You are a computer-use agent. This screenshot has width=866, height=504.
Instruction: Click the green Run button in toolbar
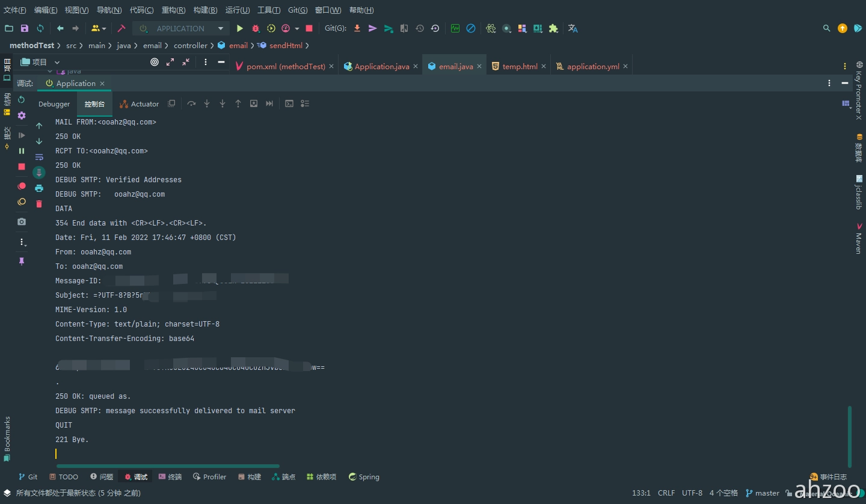click(x=240, y=28)
